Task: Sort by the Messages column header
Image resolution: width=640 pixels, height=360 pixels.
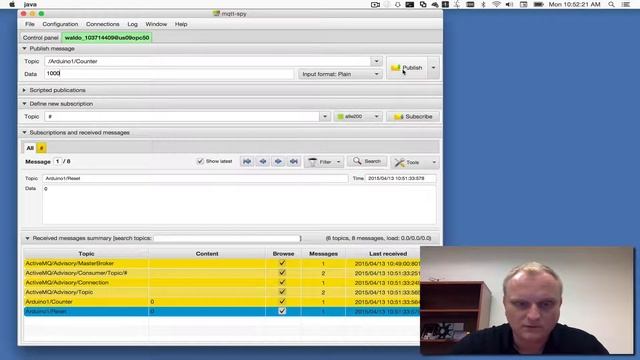Action: pyautogui.click(x=323, y=253)
